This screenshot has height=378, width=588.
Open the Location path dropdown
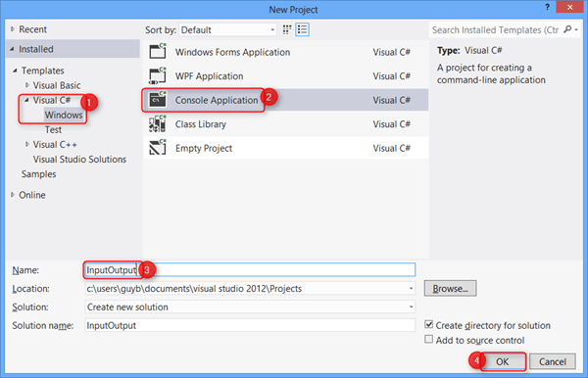pyautogui.click(x=411, y=289)
